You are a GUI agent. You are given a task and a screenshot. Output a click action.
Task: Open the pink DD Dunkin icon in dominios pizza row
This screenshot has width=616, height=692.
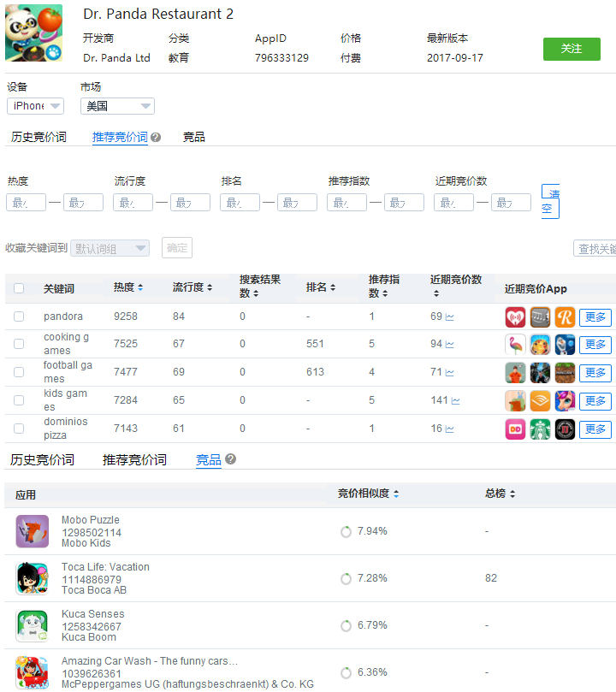tap(515, 429)
